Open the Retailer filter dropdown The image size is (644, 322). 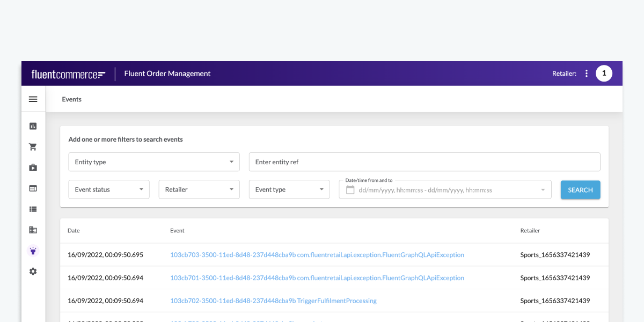click(199, 189)
